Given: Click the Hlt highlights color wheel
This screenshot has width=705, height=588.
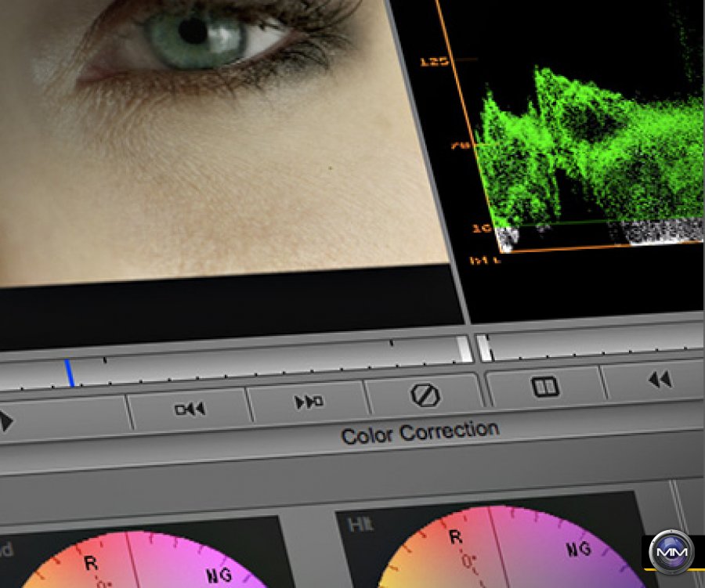Looking at the screenshot, I should click(501, 552).
